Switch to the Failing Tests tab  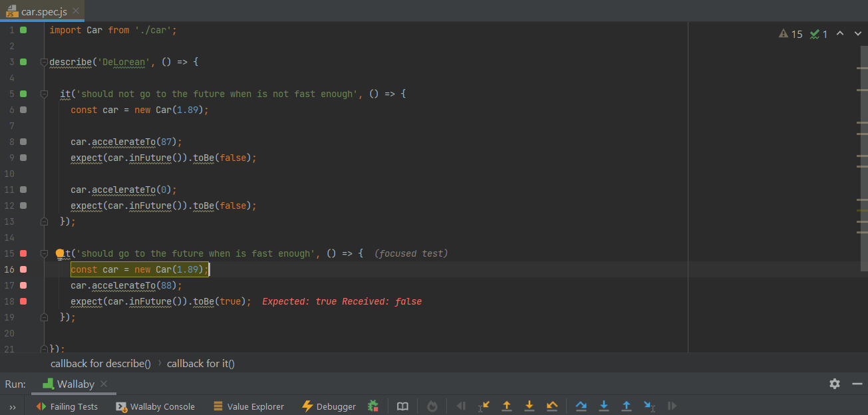click(67, 406)
